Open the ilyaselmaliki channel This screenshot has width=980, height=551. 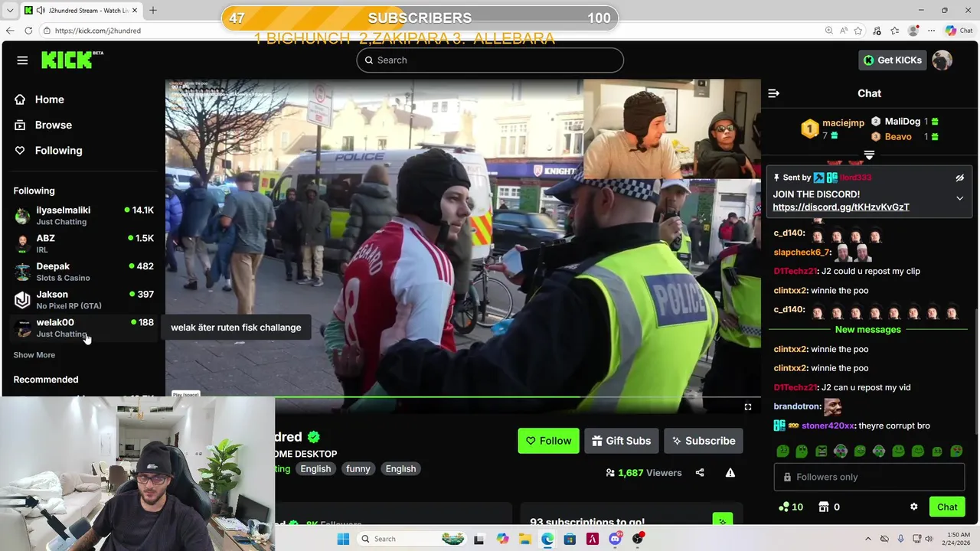click(x=83, y=215)
